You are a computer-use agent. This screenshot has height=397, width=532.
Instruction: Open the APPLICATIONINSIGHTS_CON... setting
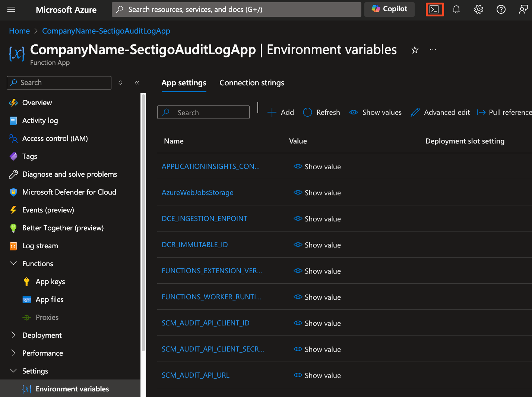[x=211, y=166]
